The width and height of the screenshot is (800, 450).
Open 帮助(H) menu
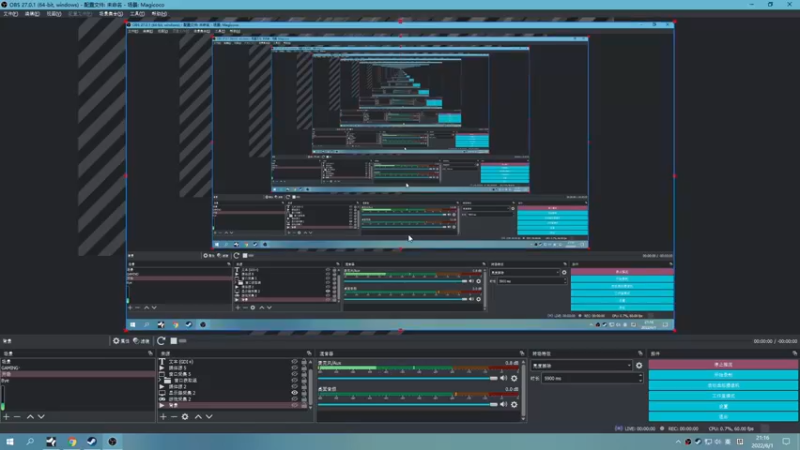tap(159, 14)
